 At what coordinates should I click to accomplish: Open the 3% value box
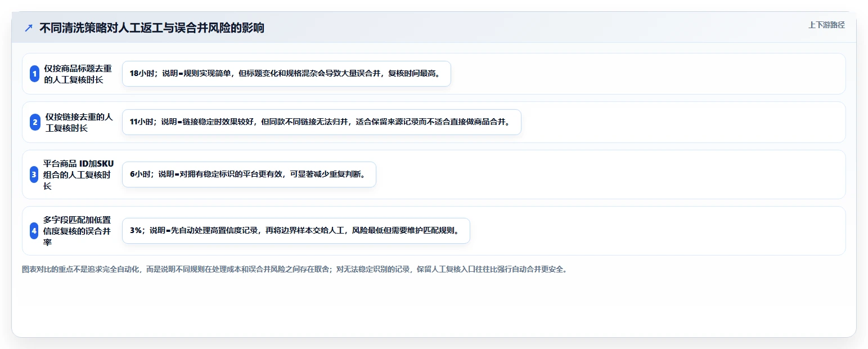[296, 231]
